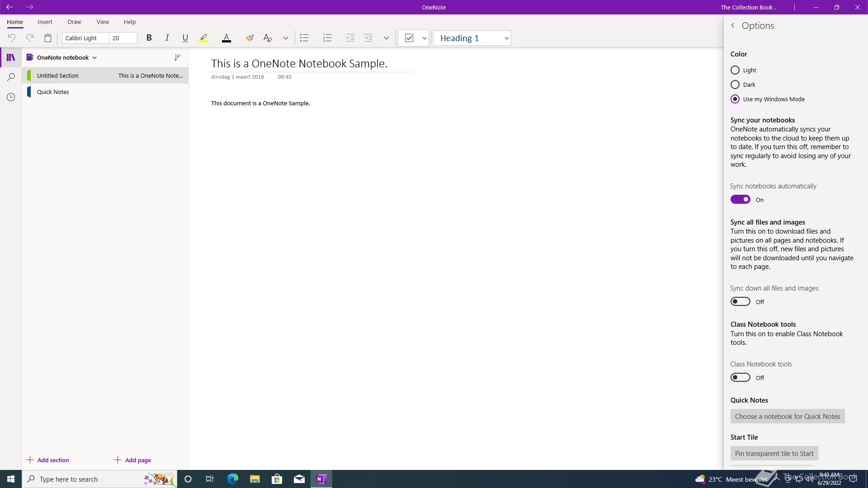This screenshot has width=868, height=488.
Task: Click the page title text
Action: [x=299, y=63]
